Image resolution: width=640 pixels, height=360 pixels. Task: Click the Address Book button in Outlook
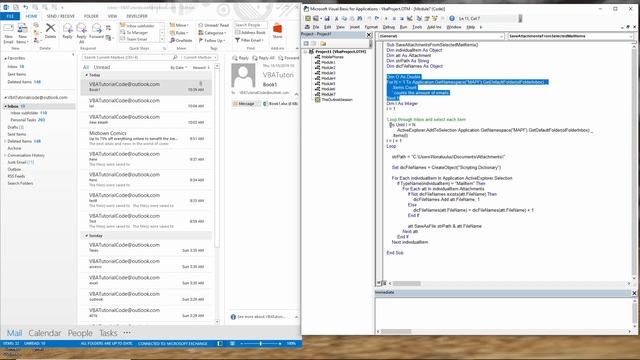tap(250, 32)
